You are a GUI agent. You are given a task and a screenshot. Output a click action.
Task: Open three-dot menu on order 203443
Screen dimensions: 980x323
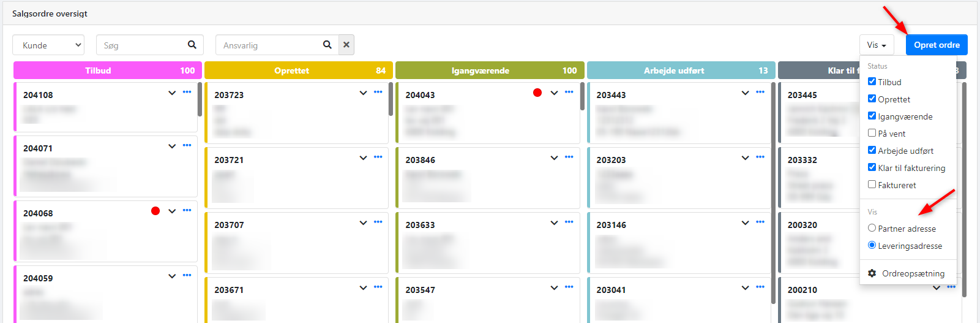(x=760, y=92)
